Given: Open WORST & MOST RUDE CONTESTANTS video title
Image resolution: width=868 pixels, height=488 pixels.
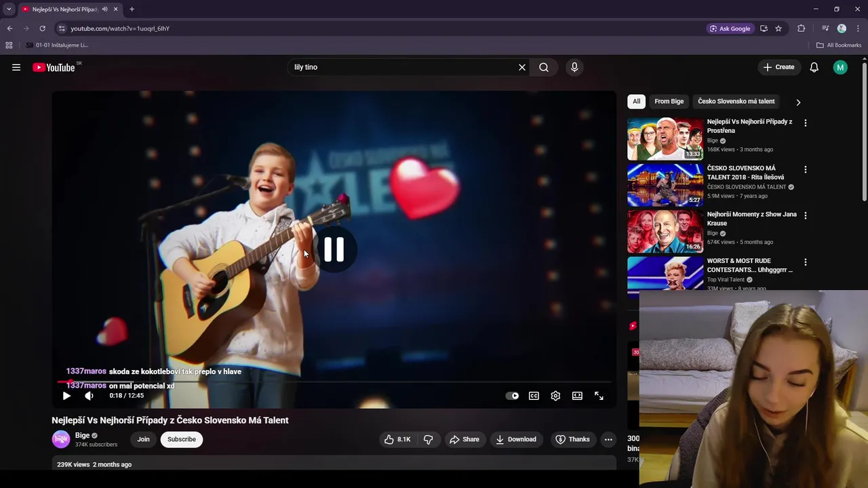Looking at the screenshot, I should (750, 265).
